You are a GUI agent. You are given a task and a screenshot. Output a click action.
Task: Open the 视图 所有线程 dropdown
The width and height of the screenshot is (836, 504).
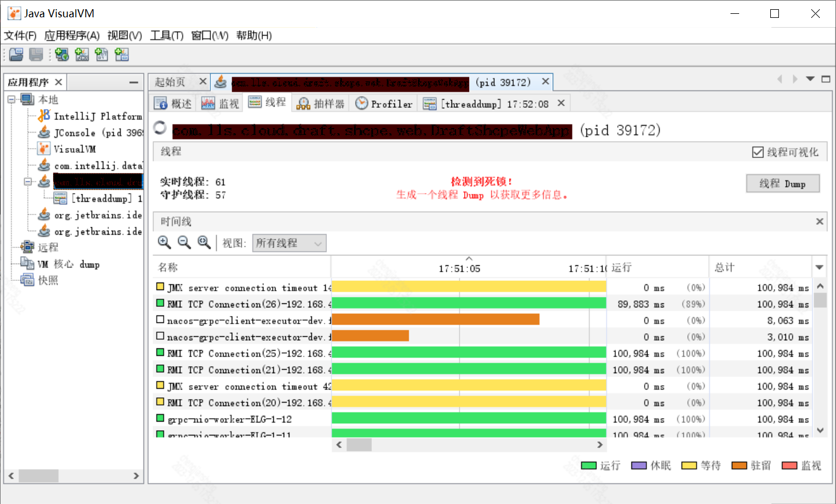[x=289, y=243]
